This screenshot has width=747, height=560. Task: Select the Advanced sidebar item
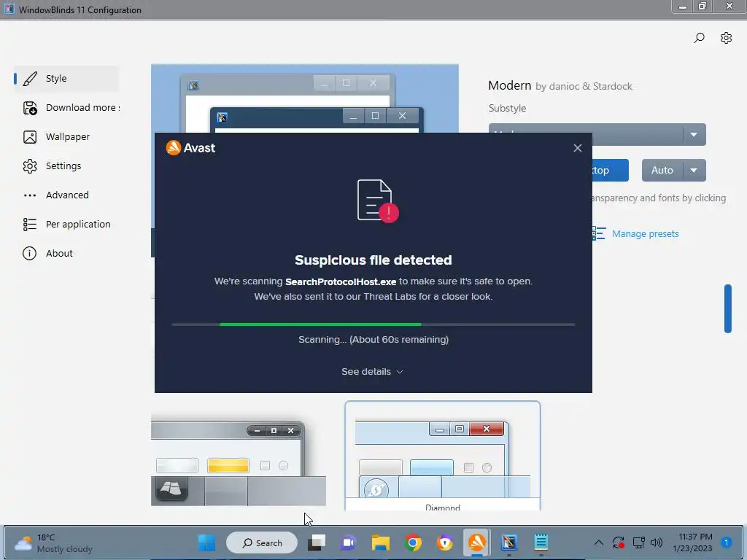point(66,195)
